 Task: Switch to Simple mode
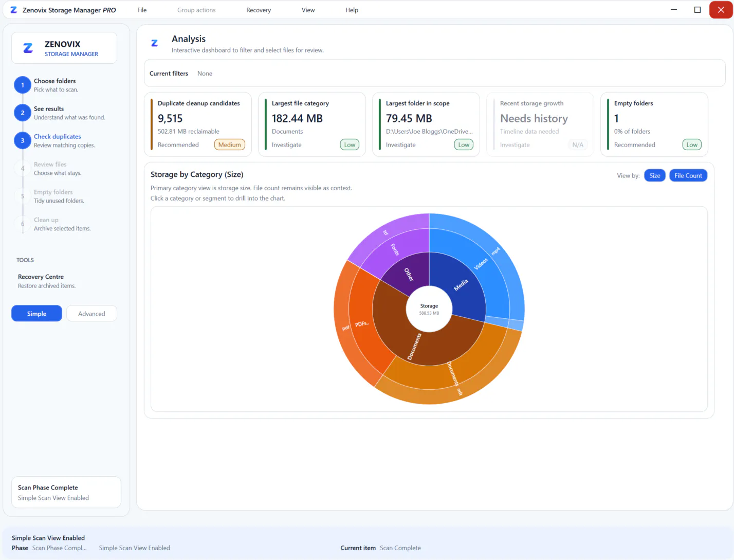click(x=36, y=314)
